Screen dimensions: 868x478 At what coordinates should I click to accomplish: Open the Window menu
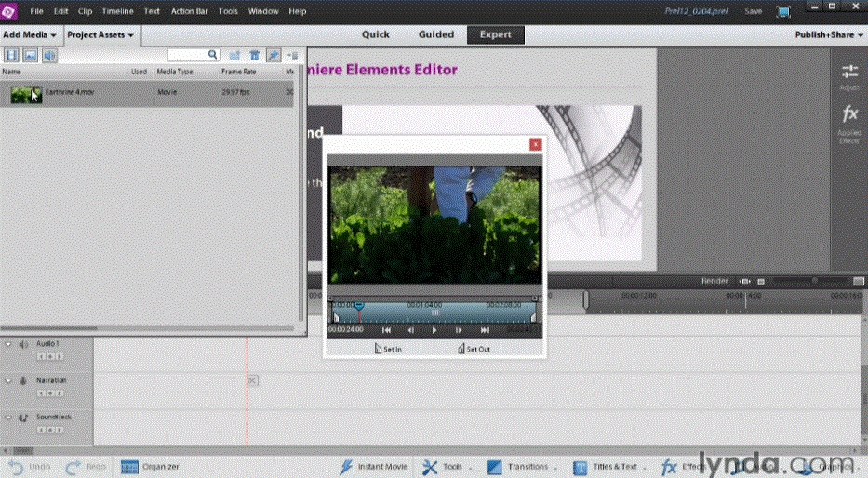[x=263, y=11]
